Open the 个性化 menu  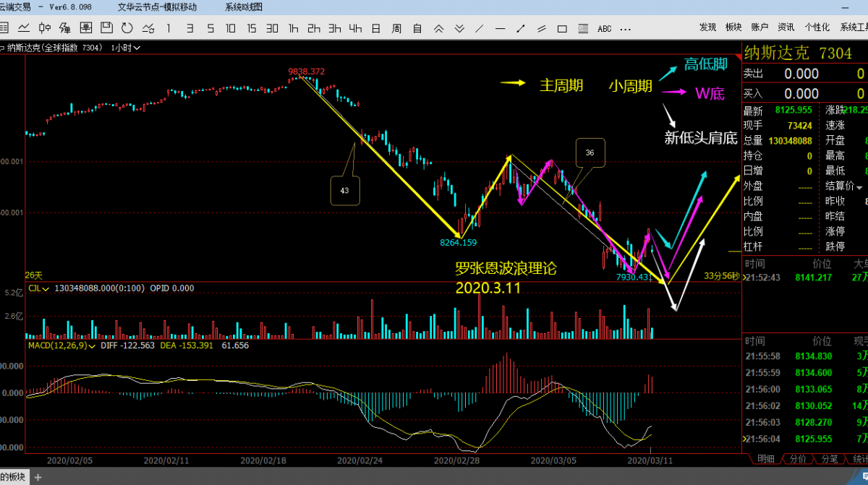point(817,27)
